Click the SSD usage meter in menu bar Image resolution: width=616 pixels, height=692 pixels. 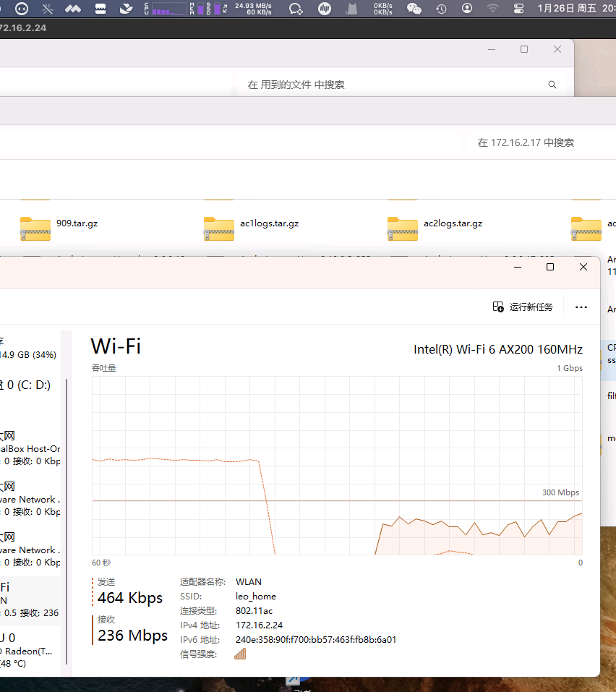click(x=213, y=9)
